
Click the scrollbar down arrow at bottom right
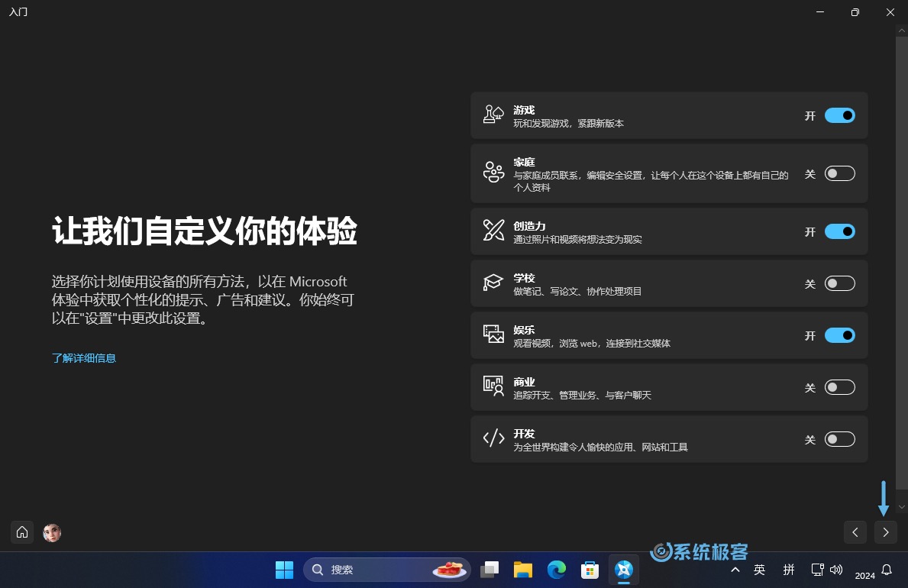pos(902,506)
